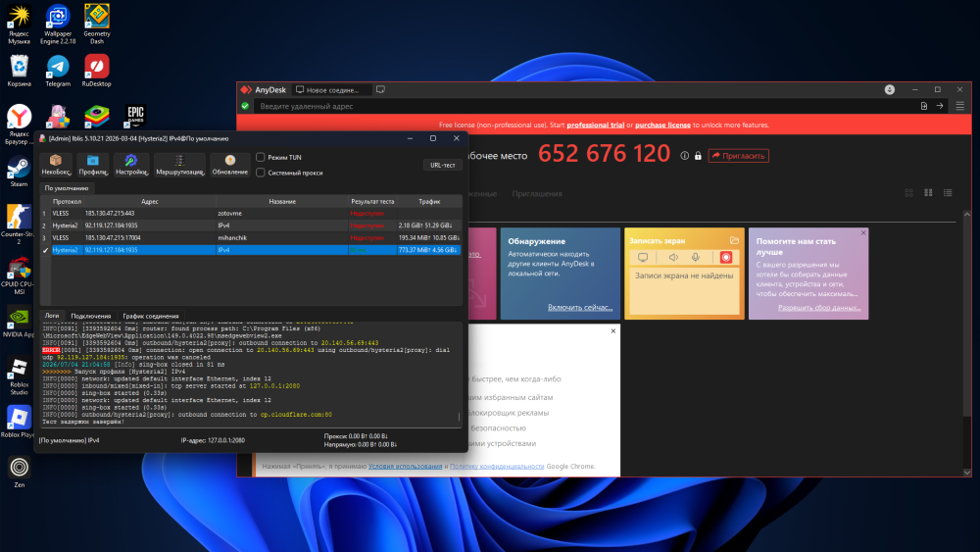The height and width of the screenshot is (552, 980).
Task: Switch AnyDesk to list view icon
Action: point(948,193)
